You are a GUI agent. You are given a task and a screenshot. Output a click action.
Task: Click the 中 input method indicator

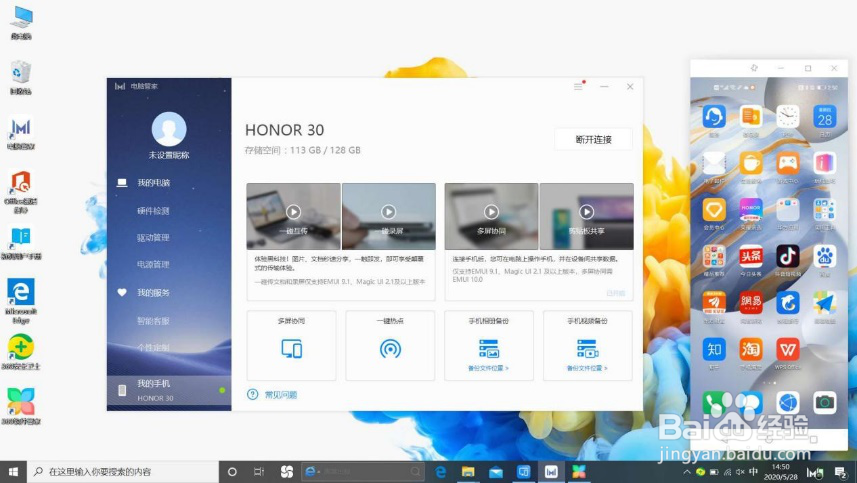coord(754,472)
